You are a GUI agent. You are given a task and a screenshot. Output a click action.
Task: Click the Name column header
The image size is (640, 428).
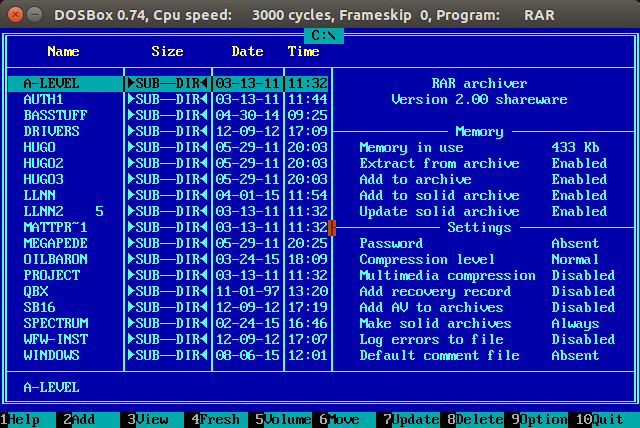click(63, 51)
